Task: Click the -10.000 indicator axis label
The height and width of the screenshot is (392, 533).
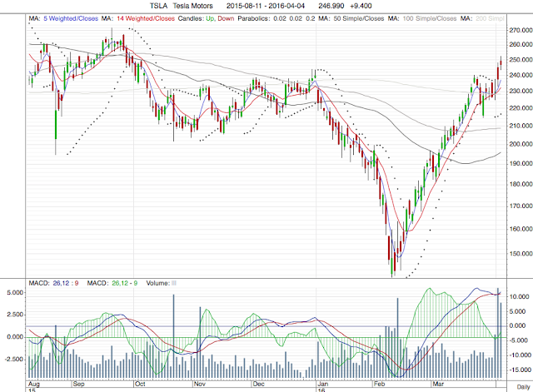Action: 520,355
